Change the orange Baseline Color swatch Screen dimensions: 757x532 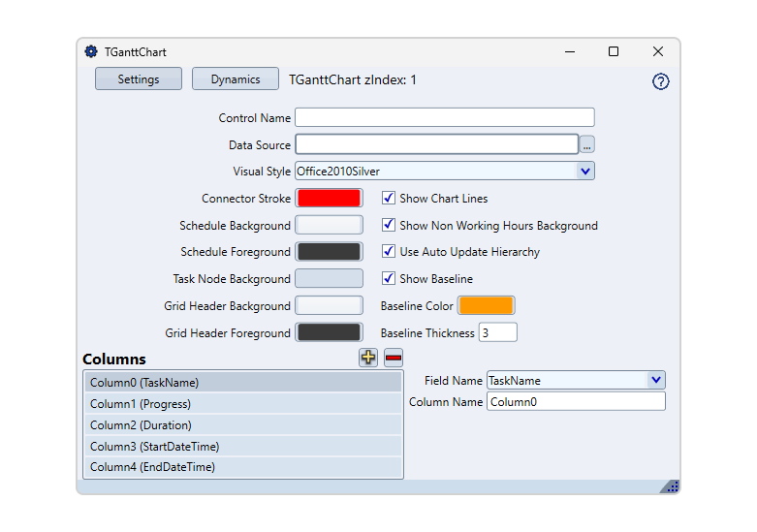click(486, 306)
